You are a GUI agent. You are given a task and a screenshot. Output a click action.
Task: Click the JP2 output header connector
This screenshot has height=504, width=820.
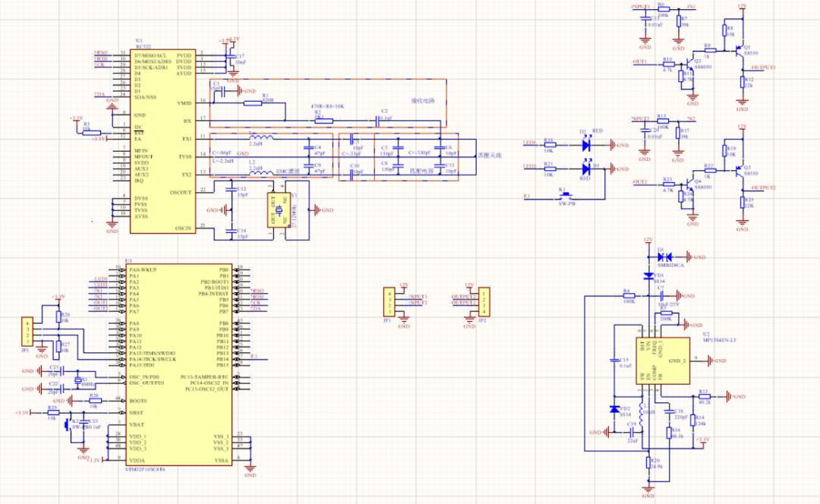tap(484, 301)
